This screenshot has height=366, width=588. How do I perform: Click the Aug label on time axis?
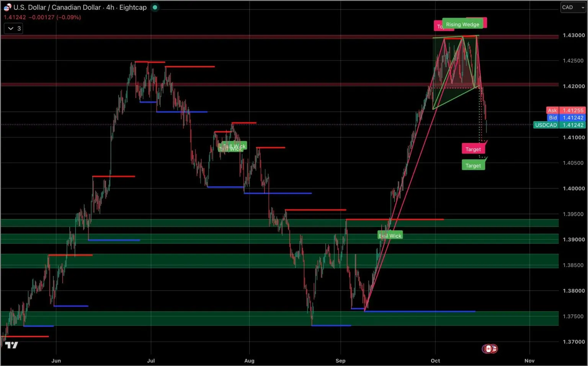(249, 361)
